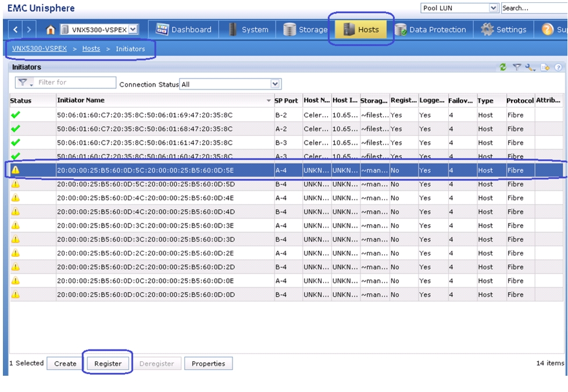Follow the VNX5300-VSPEX breadcrumb link
Viewport: 568px width, 392px height.
click(40, 49)
